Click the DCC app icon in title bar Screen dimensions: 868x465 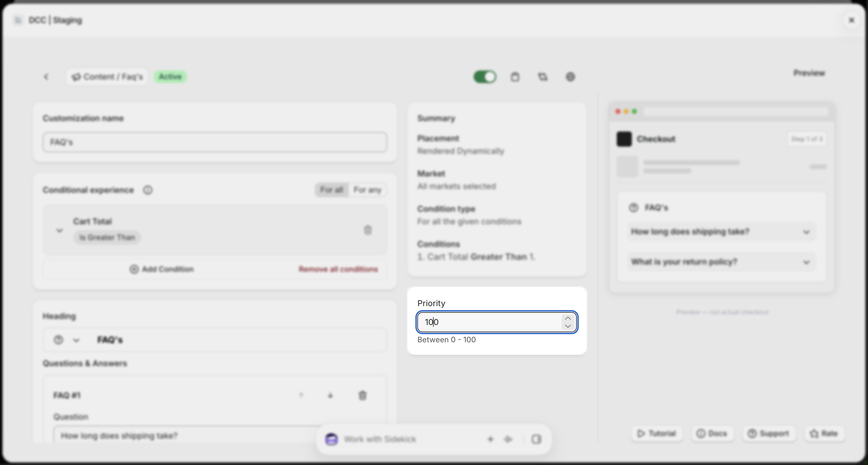pos(18,20)
